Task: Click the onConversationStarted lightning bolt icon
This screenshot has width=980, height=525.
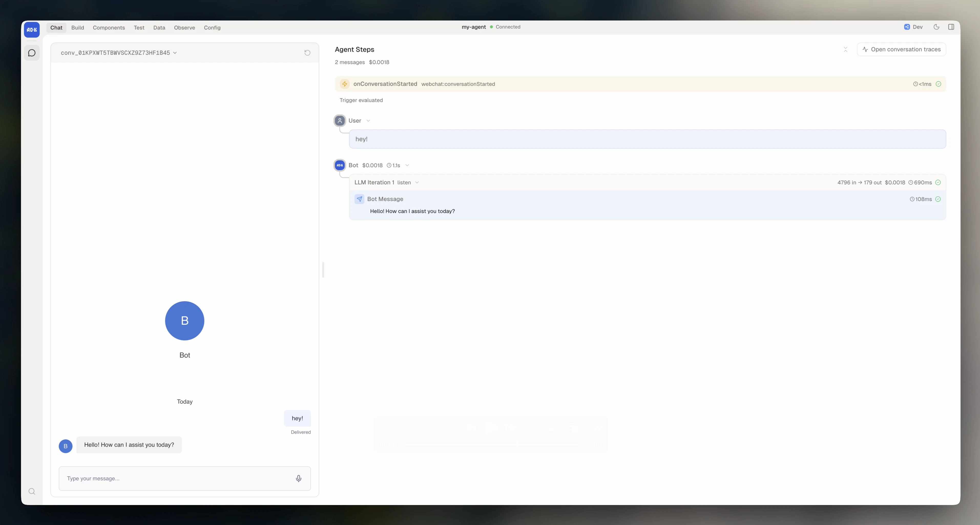Action: pyautogui.click(x=344, y=84)
